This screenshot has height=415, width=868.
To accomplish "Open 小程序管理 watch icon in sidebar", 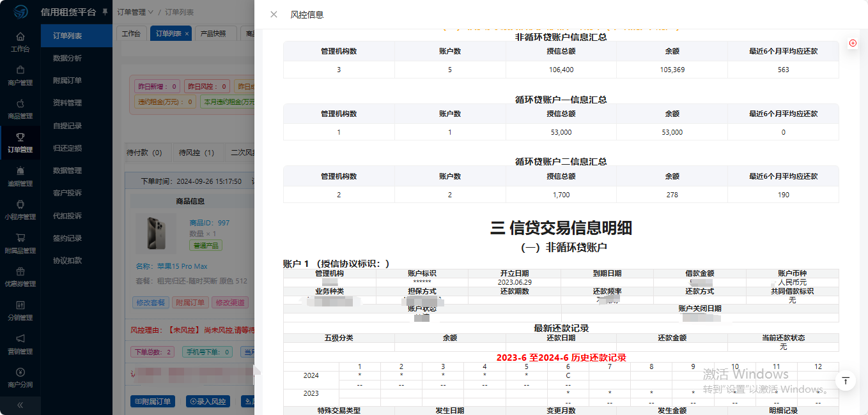I will (x=20, y=204).
